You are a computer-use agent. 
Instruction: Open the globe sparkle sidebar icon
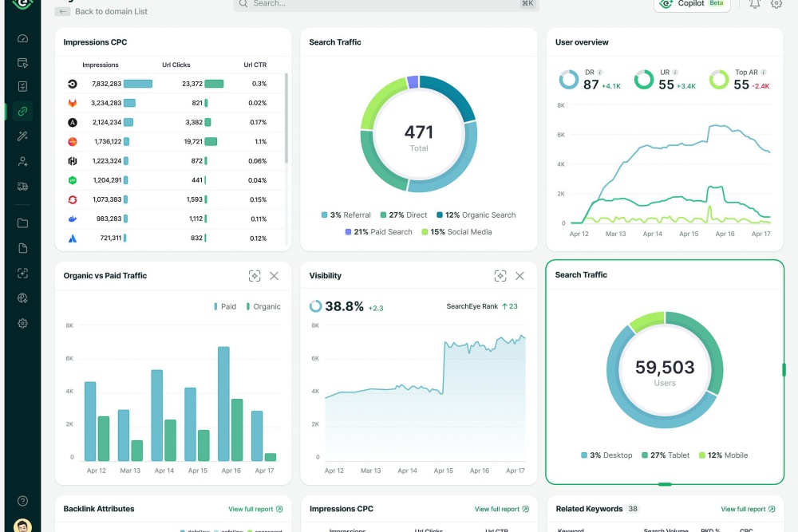[x=22, y=298]
